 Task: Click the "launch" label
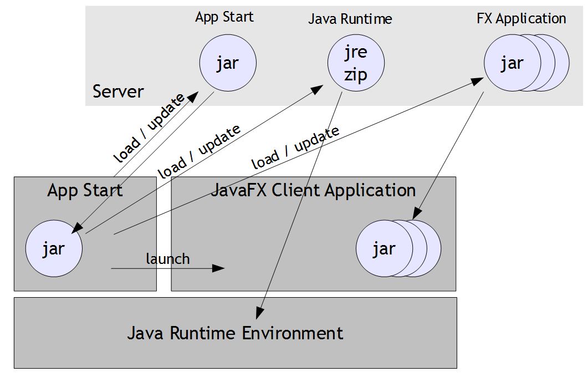coord(167,259)
